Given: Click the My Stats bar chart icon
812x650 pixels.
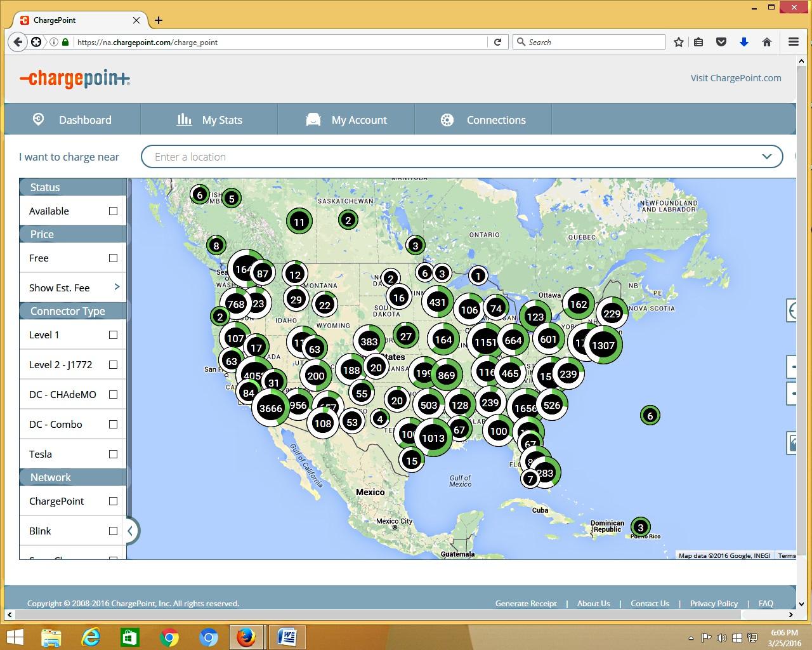Looking at the screenshot, I should tap(184, 119).
